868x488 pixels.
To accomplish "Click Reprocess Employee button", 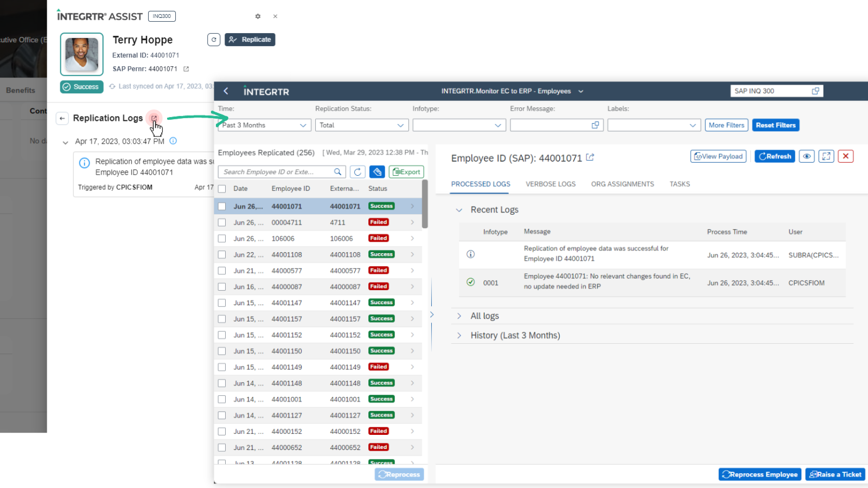I will pos(759,474).
